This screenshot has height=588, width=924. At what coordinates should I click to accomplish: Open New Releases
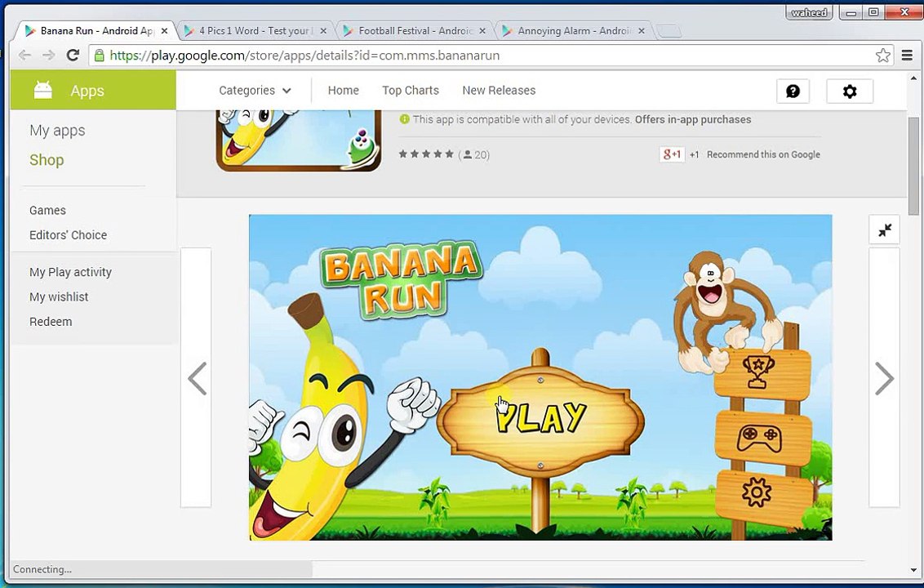point(499,90)
